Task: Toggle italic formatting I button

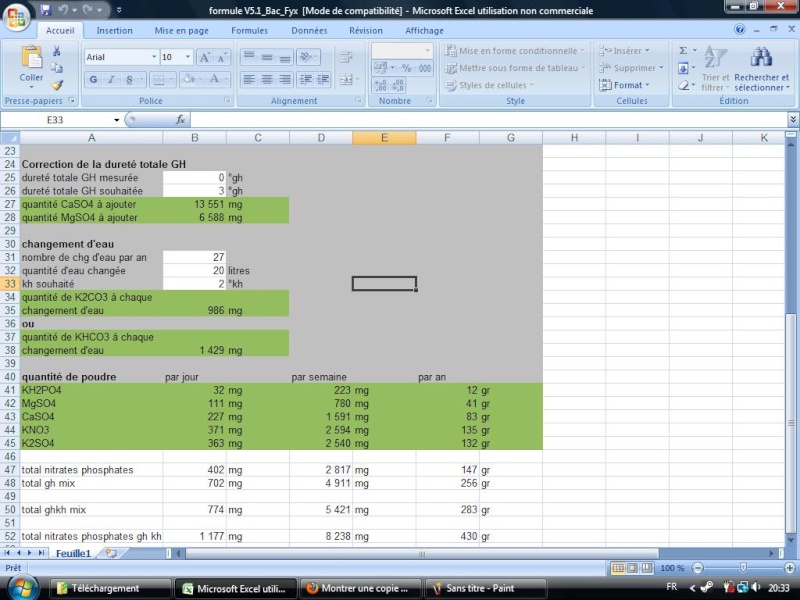Action: [x=111, y=79]
